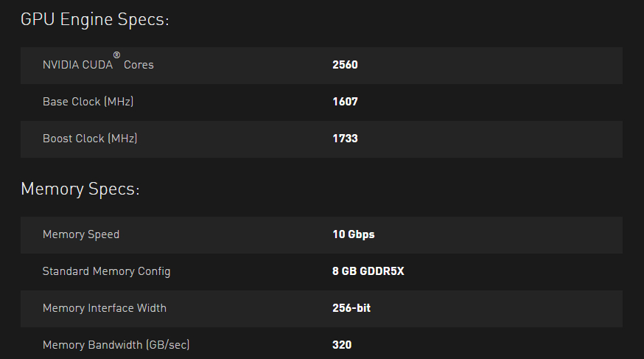The width and height of the screenshot is (644, 359).
Task: Click the word Specs in GPU heading
Action: [144, 20]
